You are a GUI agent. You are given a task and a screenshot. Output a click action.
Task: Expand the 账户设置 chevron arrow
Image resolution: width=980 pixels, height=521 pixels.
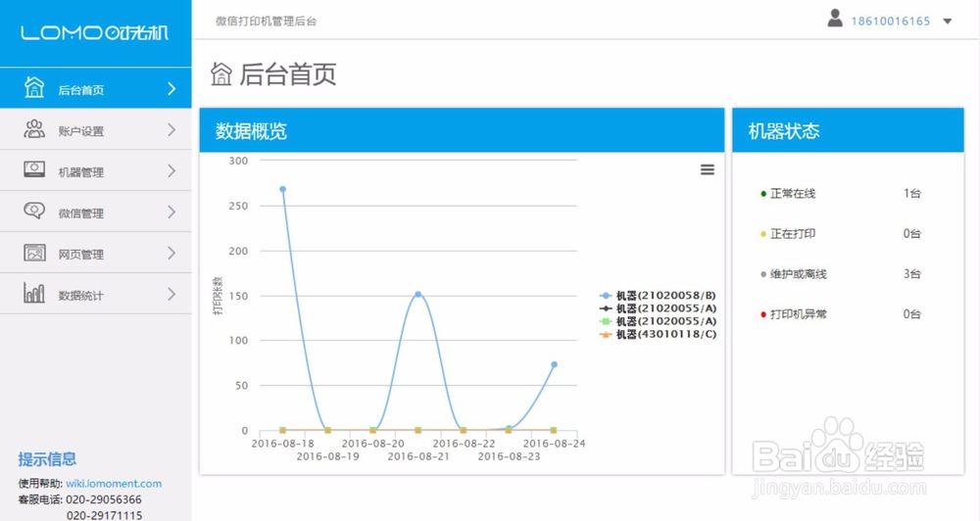(171, 130)
